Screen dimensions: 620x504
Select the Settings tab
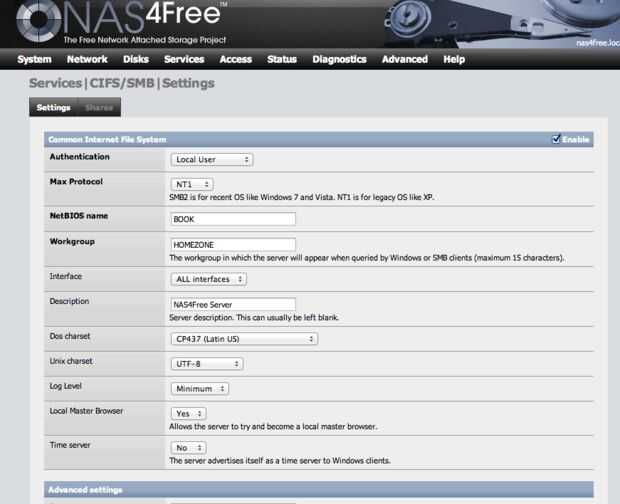53,108
